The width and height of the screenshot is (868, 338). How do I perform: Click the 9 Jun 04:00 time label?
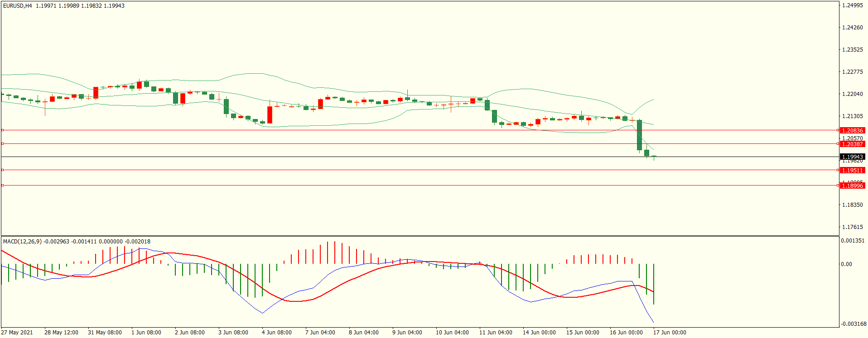click(x=407, y=333)
